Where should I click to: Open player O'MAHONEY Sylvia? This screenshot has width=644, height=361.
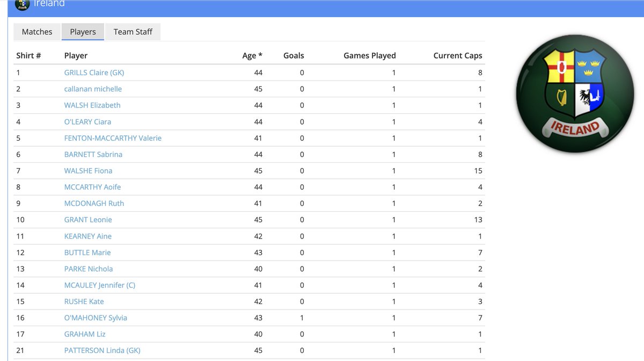(96, 317)
